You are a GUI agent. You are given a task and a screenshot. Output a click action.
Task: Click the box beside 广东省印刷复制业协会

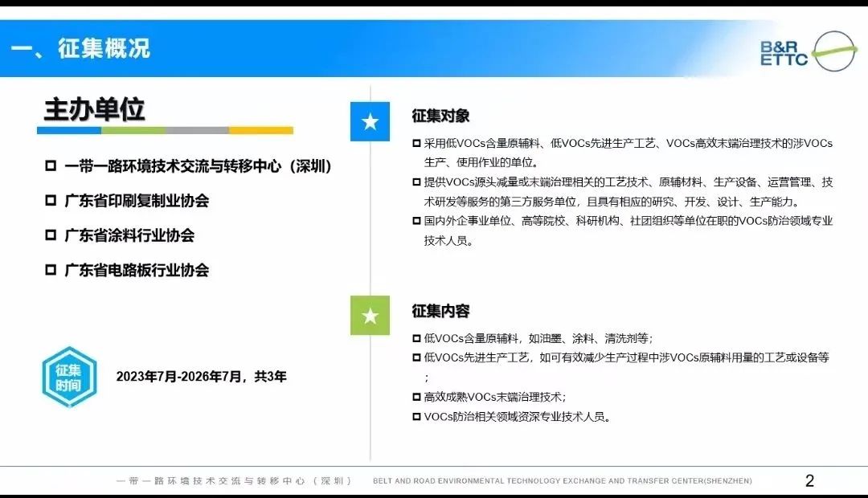[51, 201]
